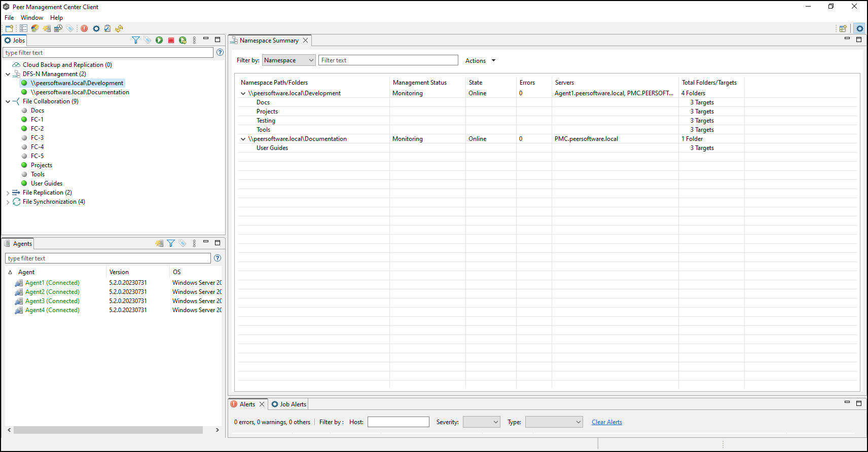
Task: Open the Filter by Namespace dropdown
Action: (x=288, y=60)
